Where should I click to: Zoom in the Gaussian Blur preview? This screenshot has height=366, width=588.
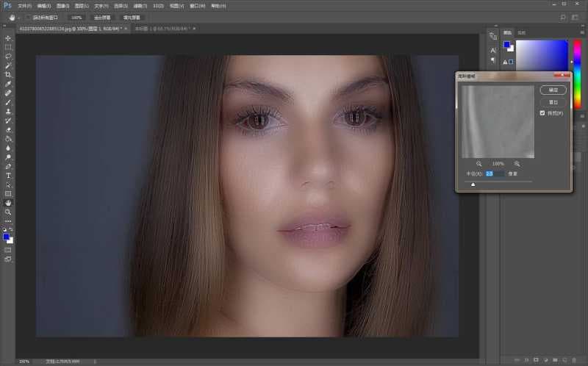[517, 163]
